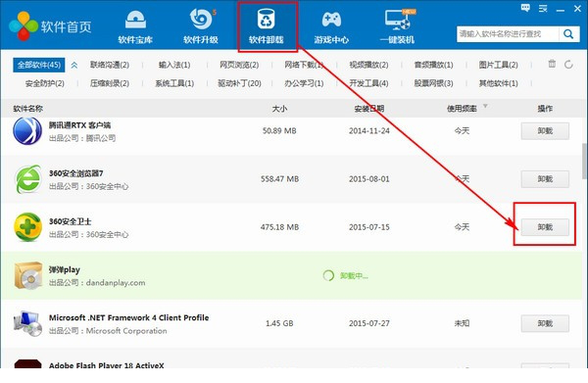Select the 全部软件(45) category
This screenshot has width=588, height=383.
point(39,65)
